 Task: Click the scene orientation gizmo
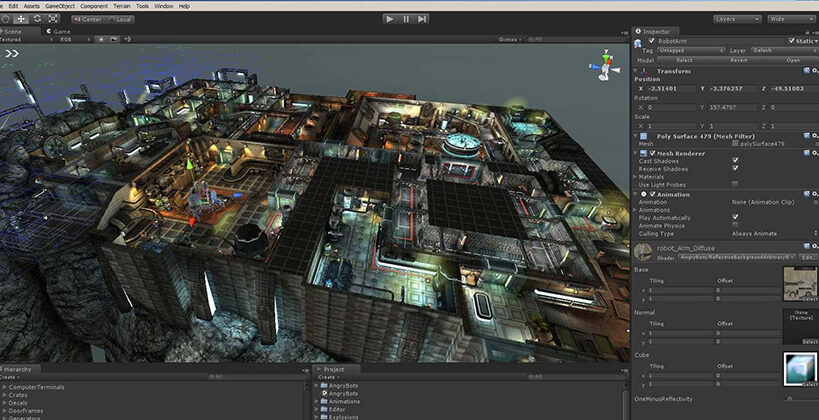(x=605, y=66)
